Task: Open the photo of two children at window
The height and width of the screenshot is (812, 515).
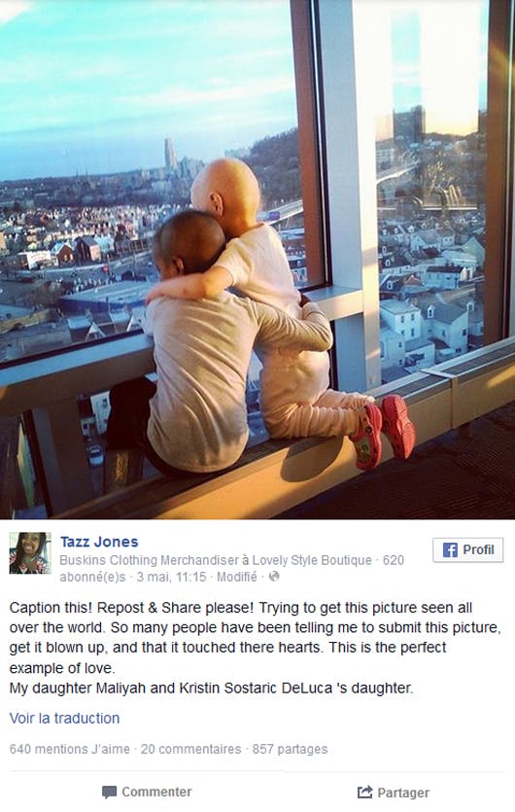Action: point(257,259)
